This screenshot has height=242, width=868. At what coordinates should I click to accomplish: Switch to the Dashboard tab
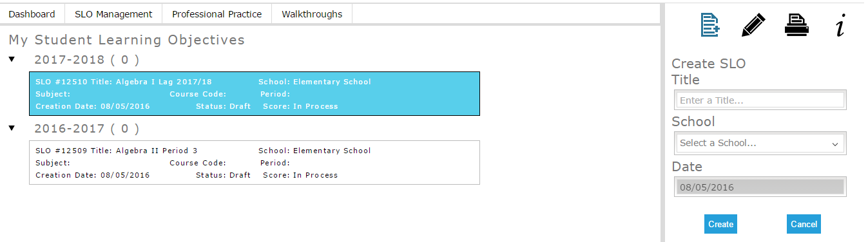tap(32, 14)
